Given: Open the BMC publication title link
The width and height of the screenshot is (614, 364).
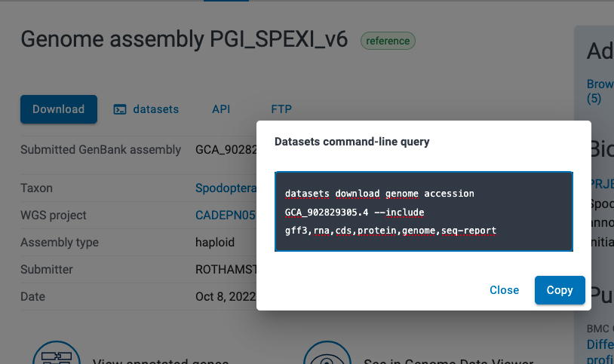Looking at the screenshot, I should coord(601,344).
